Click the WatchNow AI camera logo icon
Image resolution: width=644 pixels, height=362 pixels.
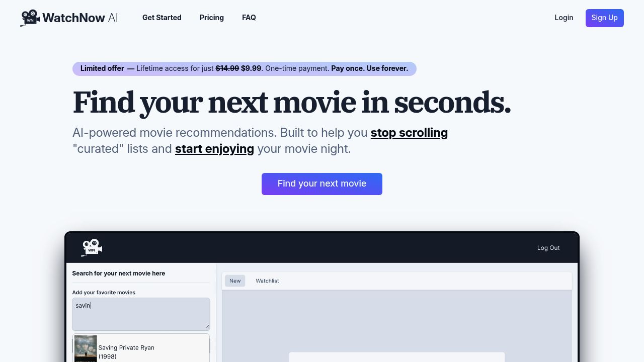click(x=30, y=18)
